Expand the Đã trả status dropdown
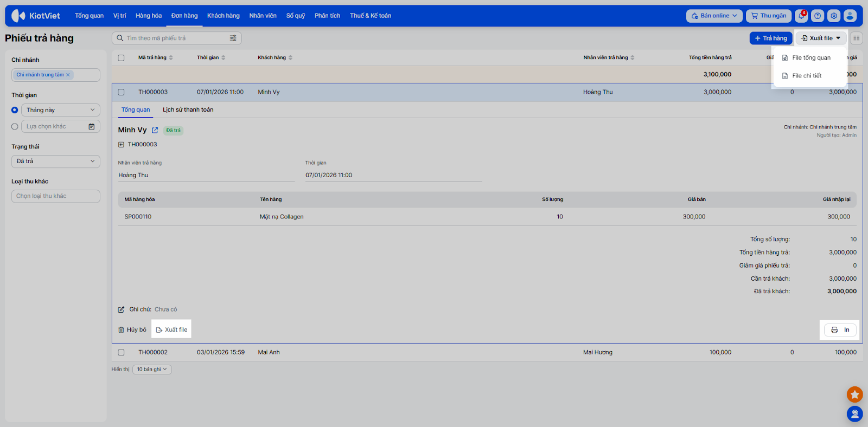868x427 pixels. point(56,161)
